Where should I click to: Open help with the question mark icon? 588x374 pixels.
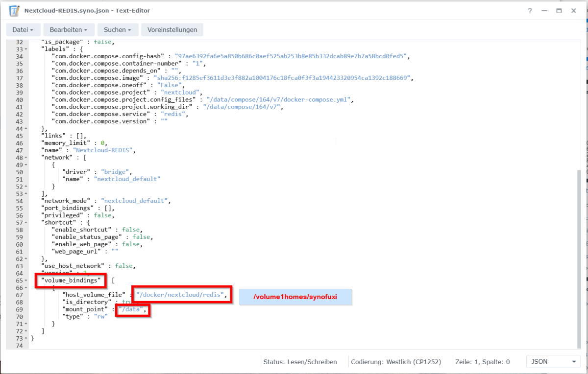click(530, 11)
